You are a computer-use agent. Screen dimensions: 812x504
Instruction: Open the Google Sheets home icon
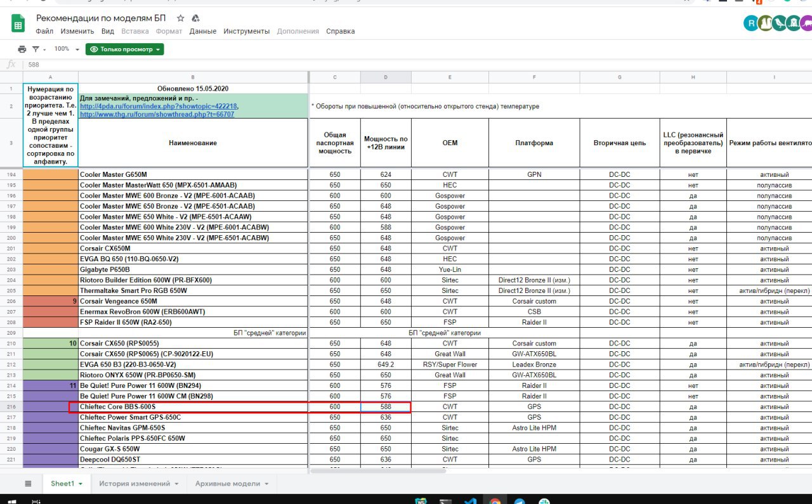(x=18, y=24)
